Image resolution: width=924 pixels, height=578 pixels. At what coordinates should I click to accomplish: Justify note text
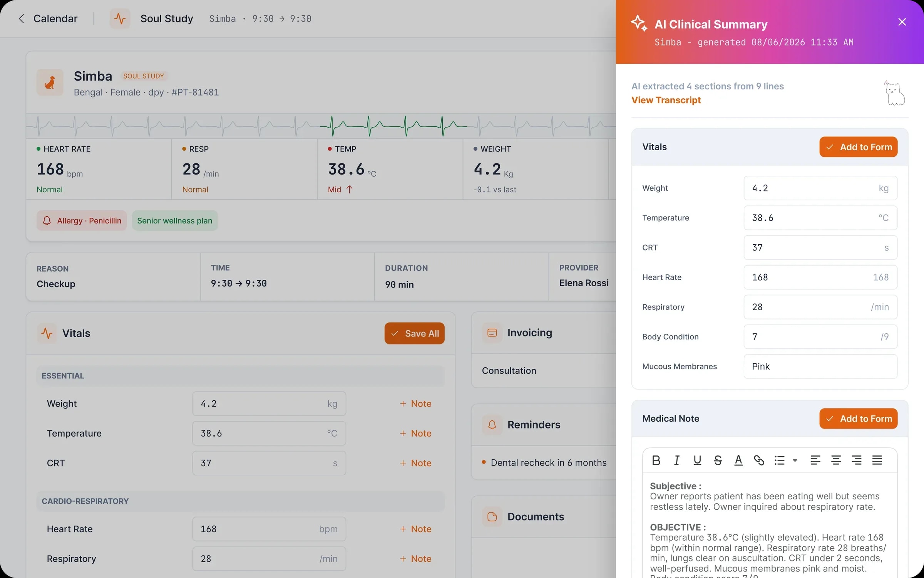tap(877, 460)
